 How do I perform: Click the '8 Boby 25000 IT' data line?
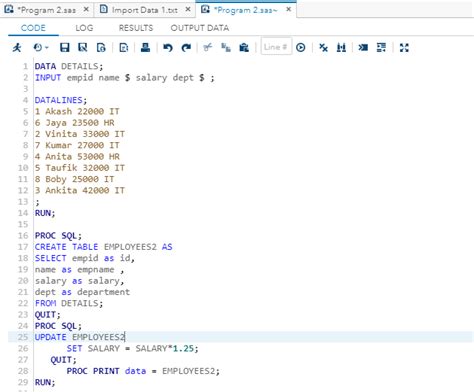tap(74, 179)
